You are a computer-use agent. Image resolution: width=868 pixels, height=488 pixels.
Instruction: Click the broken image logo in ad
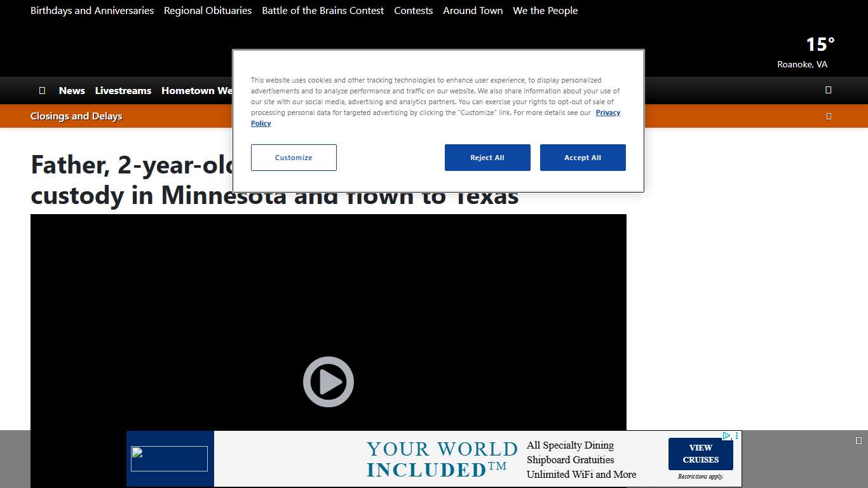[x=169, y=458]
